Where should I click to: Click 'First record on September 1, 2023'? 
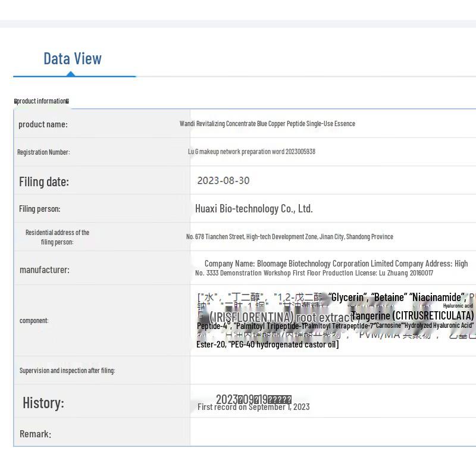(253, 407)
